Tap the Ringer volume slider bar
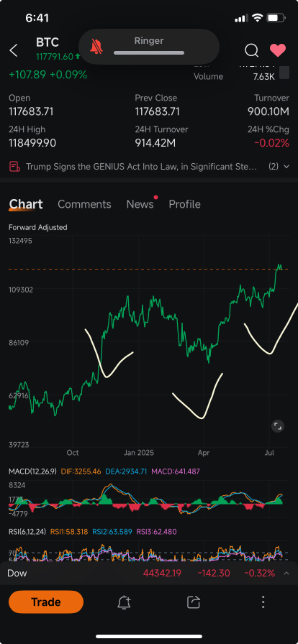Image resolution: width=298 pixels, height=644 pixels. (x=149, y=53)
